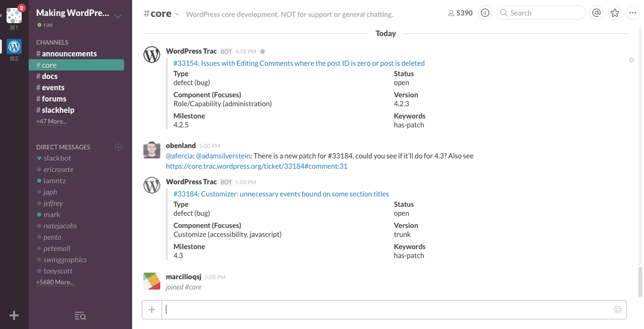Expand the +47 More channels list

coord(51,121)
